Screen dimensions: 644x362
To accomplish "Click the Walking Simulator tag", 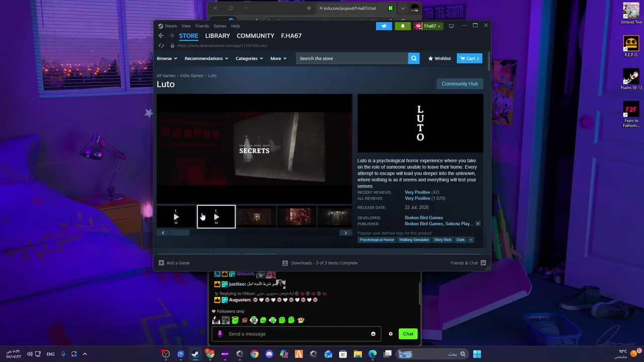I will tap(414, 240).
